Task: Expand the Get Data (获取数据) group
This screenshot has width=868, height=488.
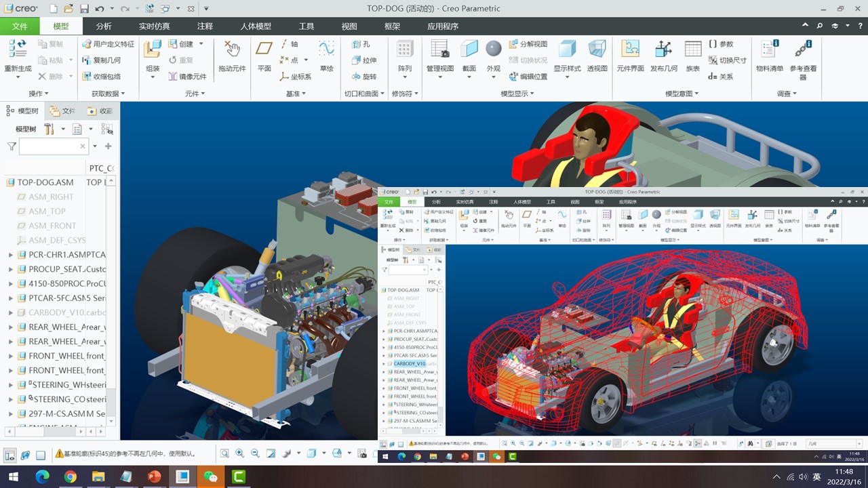Action: [x=108, y=94]
